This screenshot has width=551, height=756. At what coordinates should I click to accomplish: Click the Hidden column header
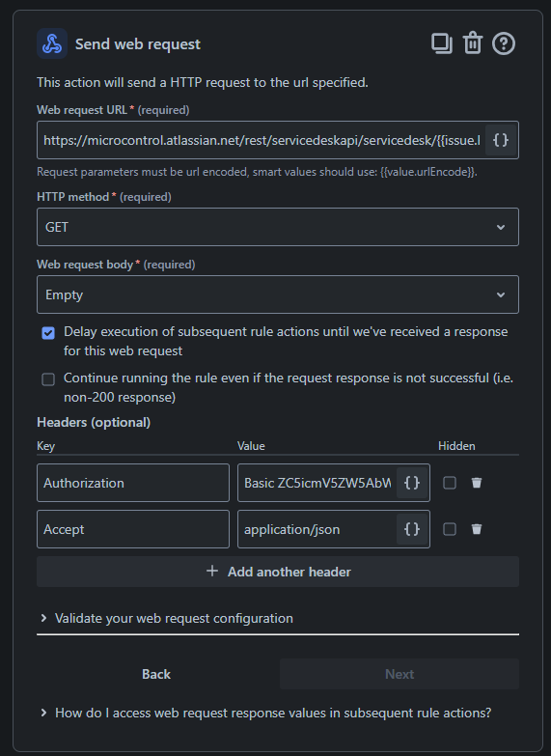(456, 446)
